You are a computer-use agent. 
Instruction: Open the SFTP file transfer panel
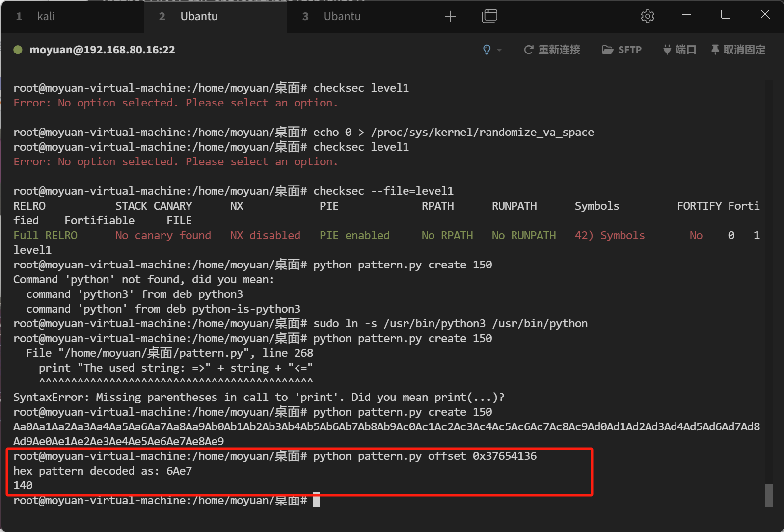coord(622,50)
